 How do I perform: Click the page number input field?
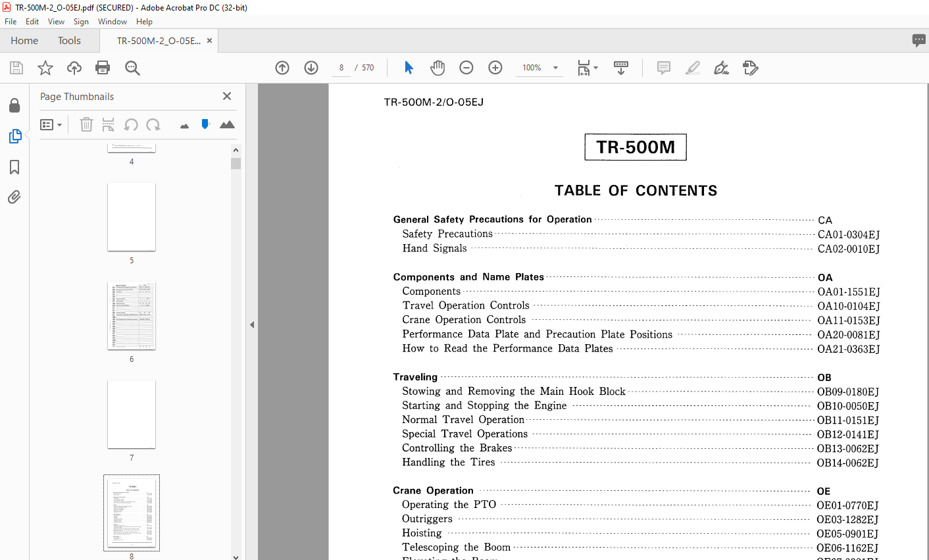(x=341, y=68)
